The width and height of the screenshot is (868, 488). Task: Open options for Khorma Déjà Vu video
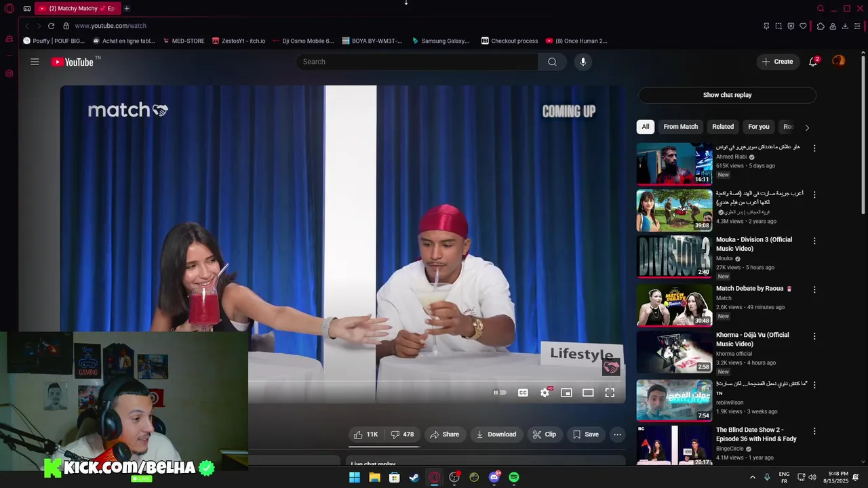click(x=814, y=336)
